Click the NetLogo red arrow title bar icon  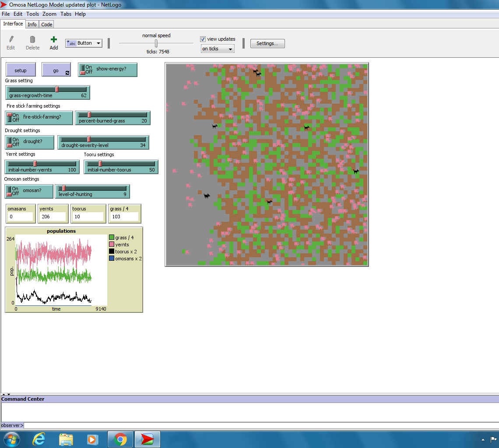click(4, 4)
